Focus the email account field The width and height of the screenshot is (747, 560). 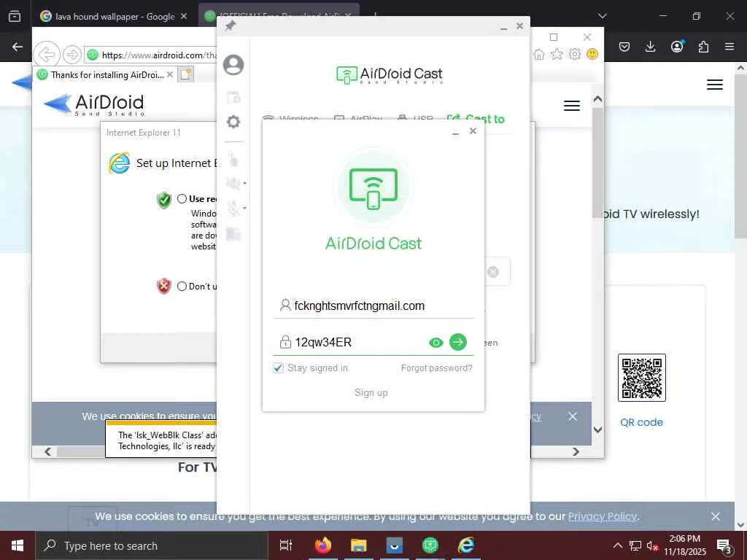point(373,306)
